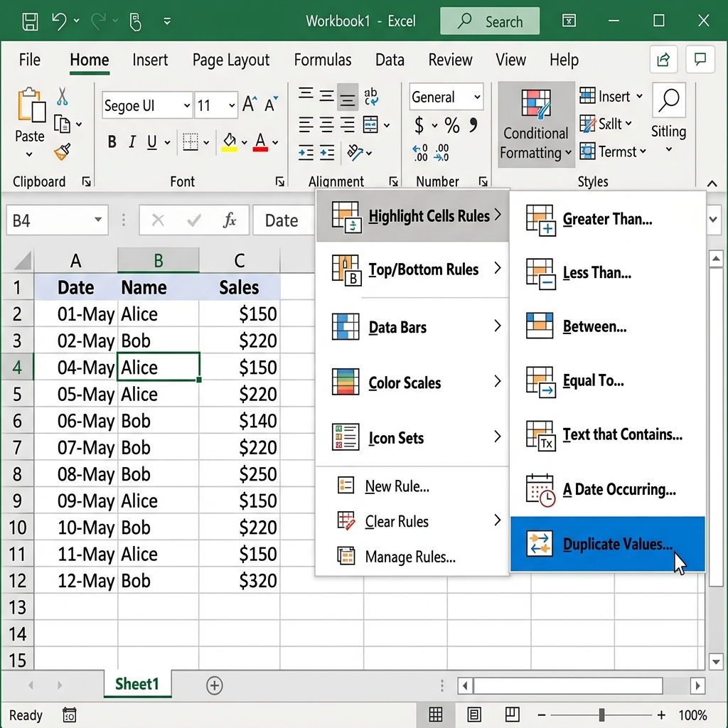Switch to Page Layout view icon
The width and height of the screenshot is (728, 728).
tap(474, 714)
